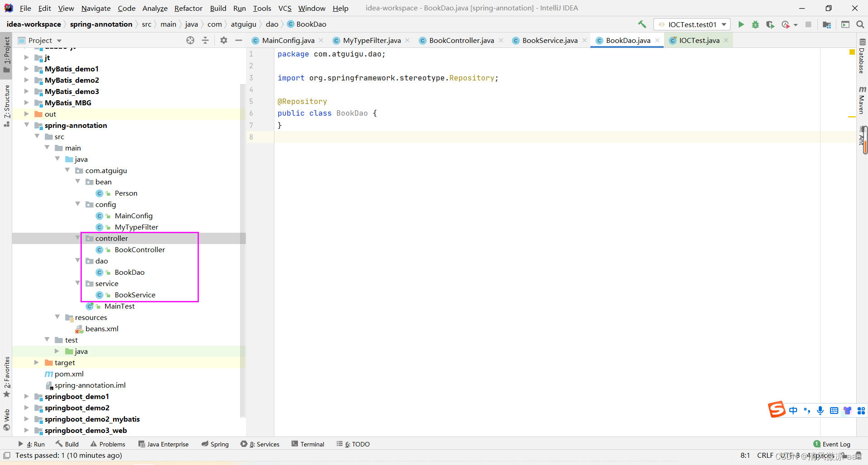Open the IOCTest.test01 run configuration dropdown

(692, 24)
